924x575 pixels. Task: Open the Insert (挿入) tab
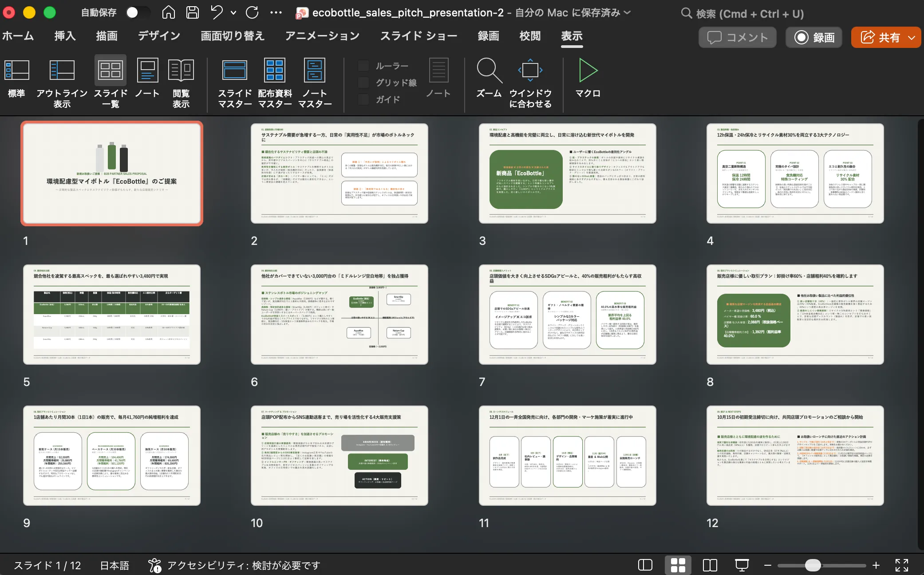(x=65, y=35)
